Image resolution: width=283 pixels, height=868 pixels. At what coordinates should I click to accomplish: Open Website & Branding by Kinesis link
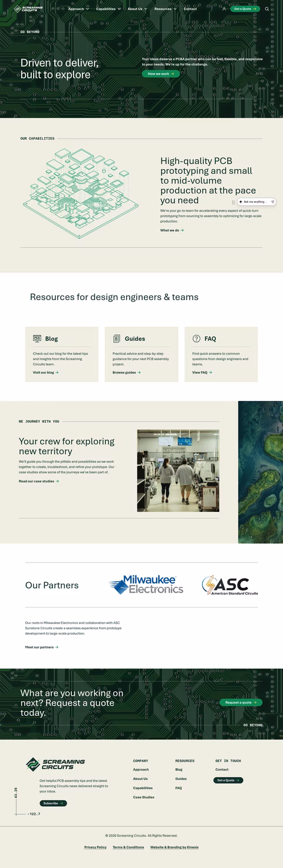pos(175,847)
